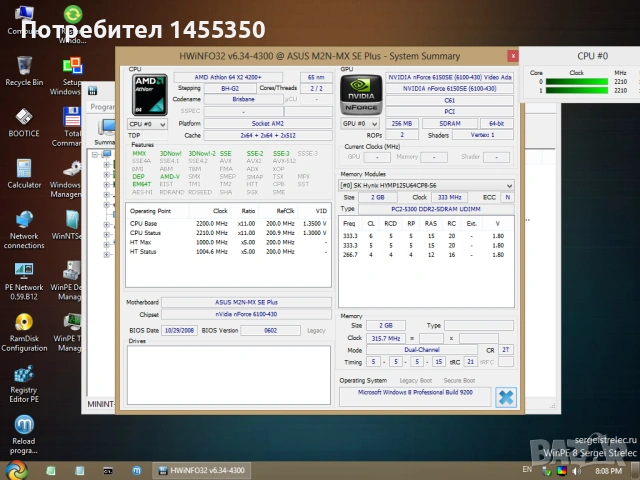Click the NVIDIA nForce GPU logo
The width and height of the screenshot is (640, 480).
359,93
